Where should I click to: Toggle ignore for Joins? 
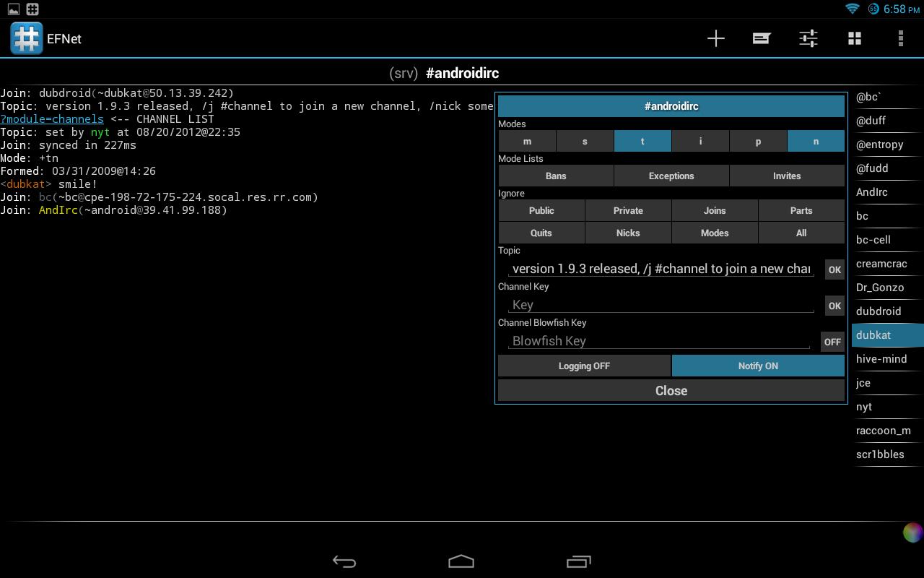(x=715, y=210)
